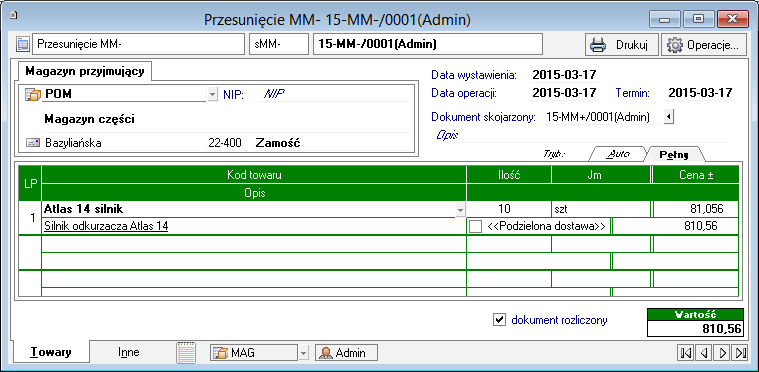Expand the POM warehouse dropdown
Screen dimensions: 759x372
(x=213, y=94)
